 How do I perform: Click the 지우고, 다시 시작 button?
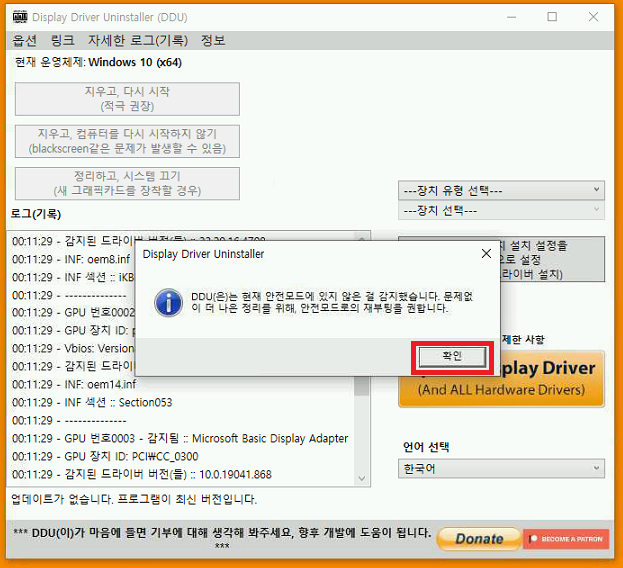click(127, 99)
